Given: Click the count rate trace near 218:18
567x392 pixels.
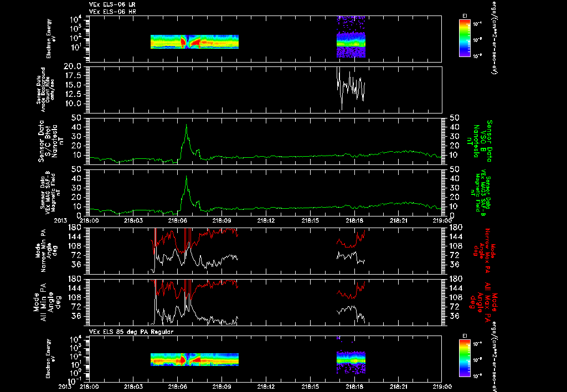Looking at the screenshot, I should pyautogui.click(x=350, y=87).
